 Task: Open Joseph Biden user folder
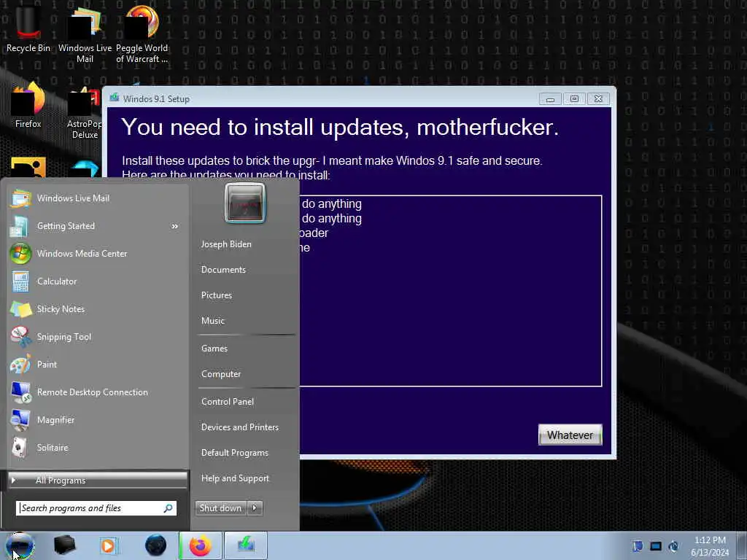click(x=226, y=244)
